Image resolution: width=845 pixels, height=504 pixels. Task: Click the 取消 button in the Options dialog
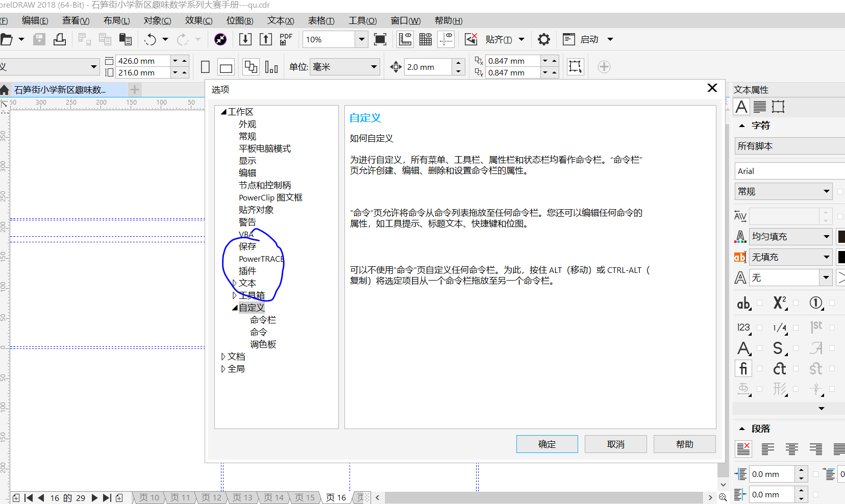(x=616, y=444)
